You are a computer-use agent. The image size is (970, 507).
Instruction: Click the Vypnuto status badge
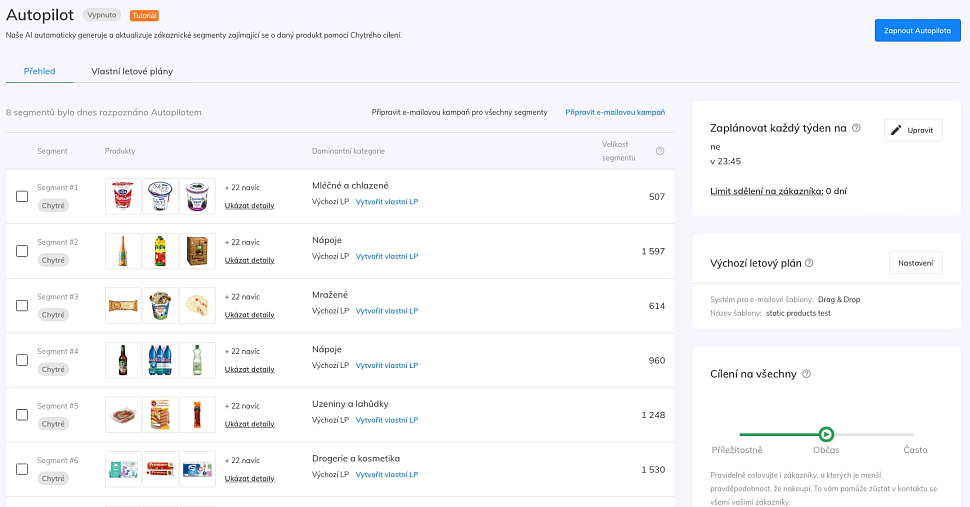point(101,15)
